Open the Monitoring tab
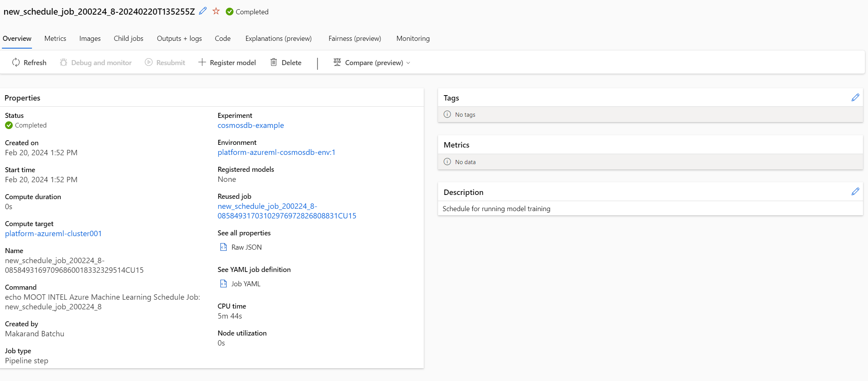Image resolution: width=868 pixels, height=381 pixels. pos(413,39)
